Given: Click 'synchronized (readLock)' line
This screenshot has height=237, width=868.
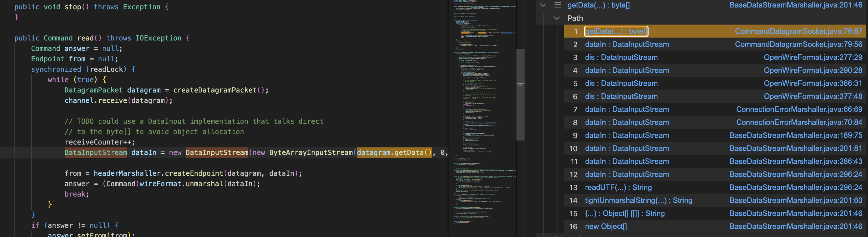Looking at the screenshot, I should point(83,69).
